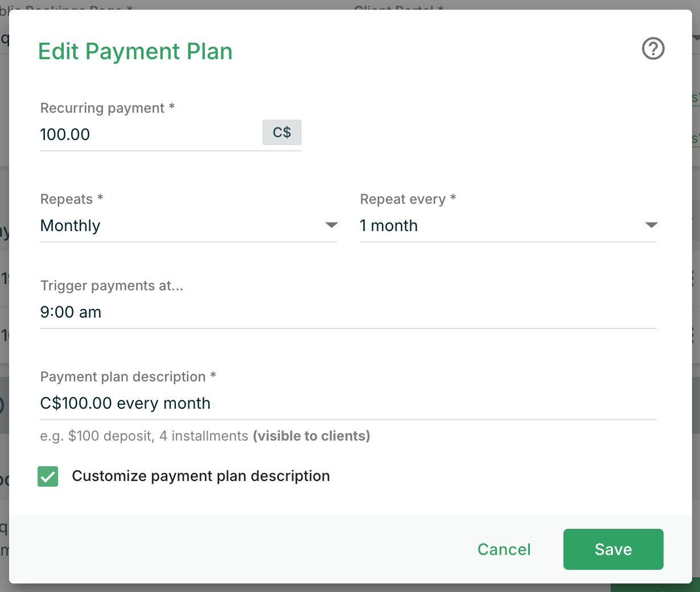Viewport: 700px width, 592px height.
Task: Click the 9:00 am trigger time field
Action: point(347,313)
